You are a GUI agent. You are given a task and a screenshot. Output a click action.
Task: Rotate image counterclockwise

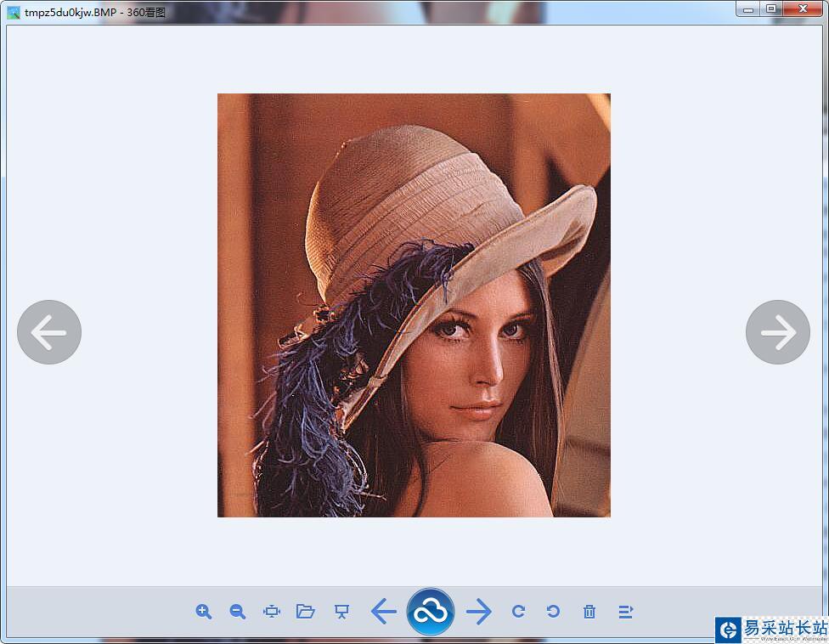pyautogui.click(x=554, y=612)
